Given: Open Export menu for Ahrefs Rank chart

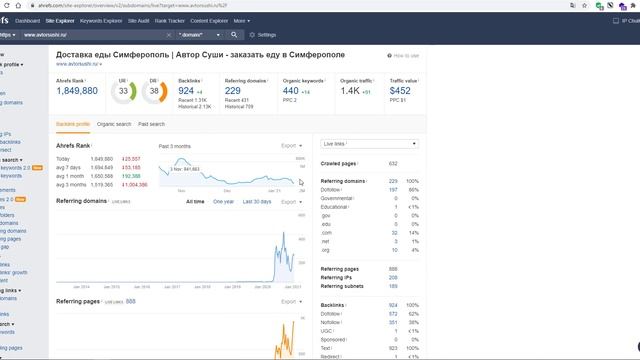Looking at the screenshot, I should [291, 146].
